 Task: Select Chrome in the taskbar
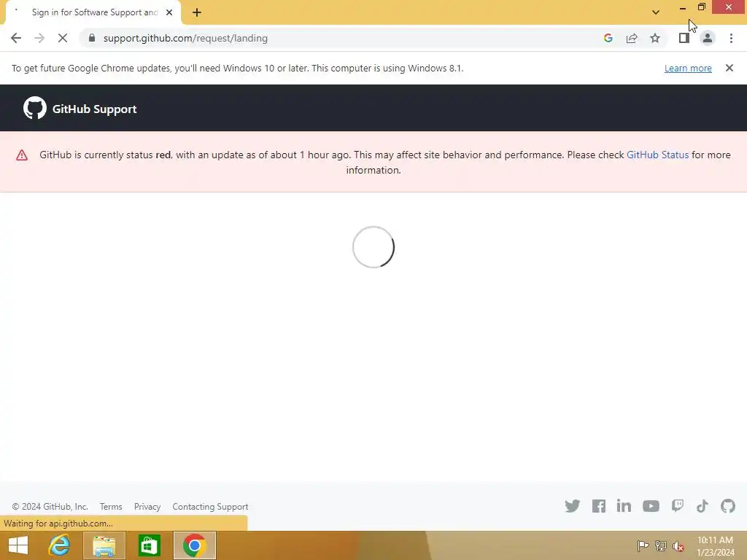click(194, 545)
